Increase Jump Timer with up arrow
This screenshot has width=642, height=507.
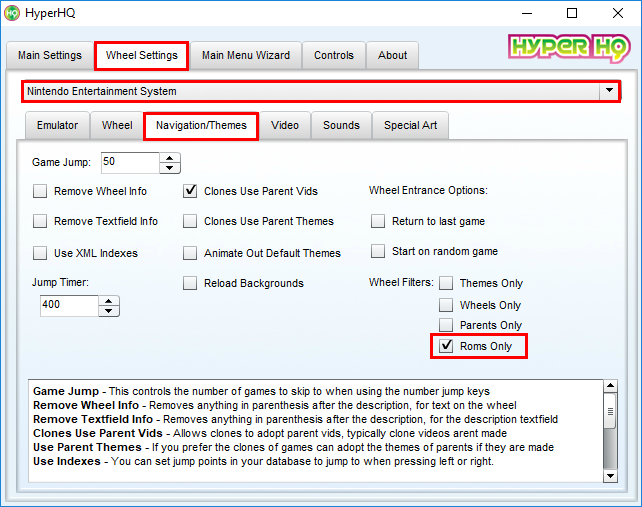(109, 301)
